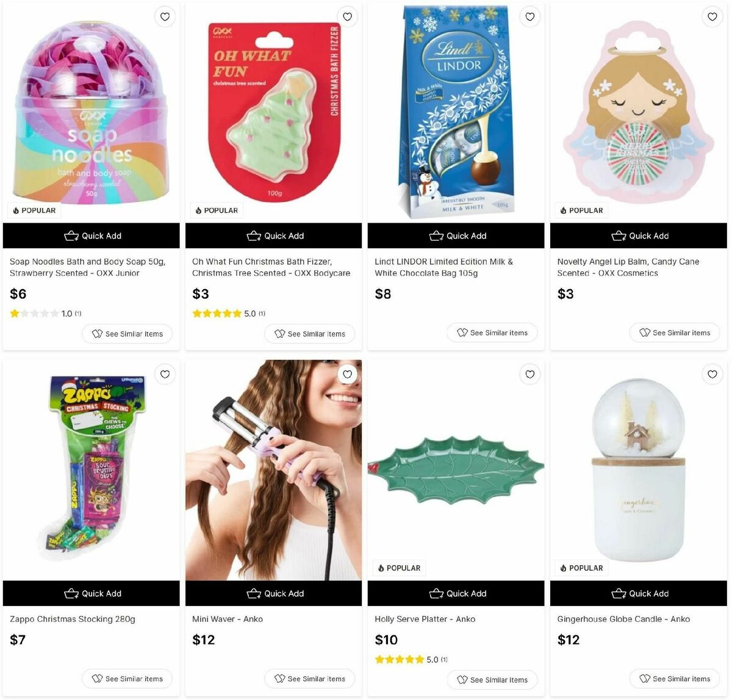The width and height of the screenshot is (732, 700).
Task: Click heart icon on Gingerhouse Globe Candle
Action: pos(712,374)
